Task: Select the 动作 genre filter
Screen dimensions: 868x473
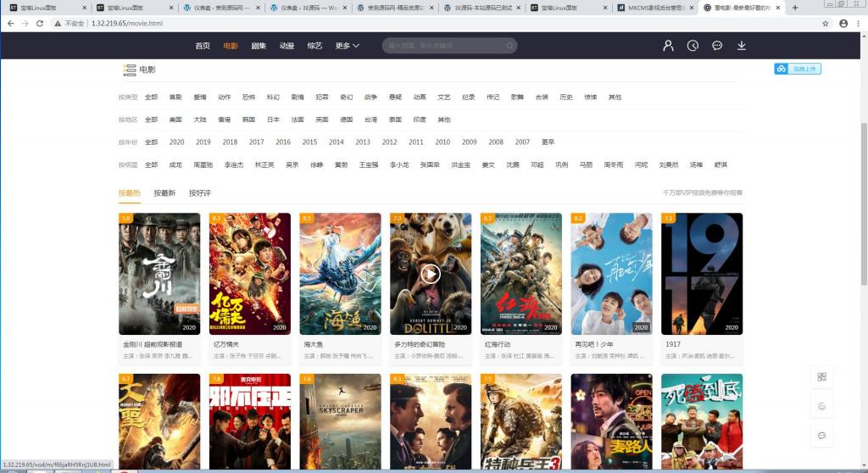Action: [x=224, y=97]
